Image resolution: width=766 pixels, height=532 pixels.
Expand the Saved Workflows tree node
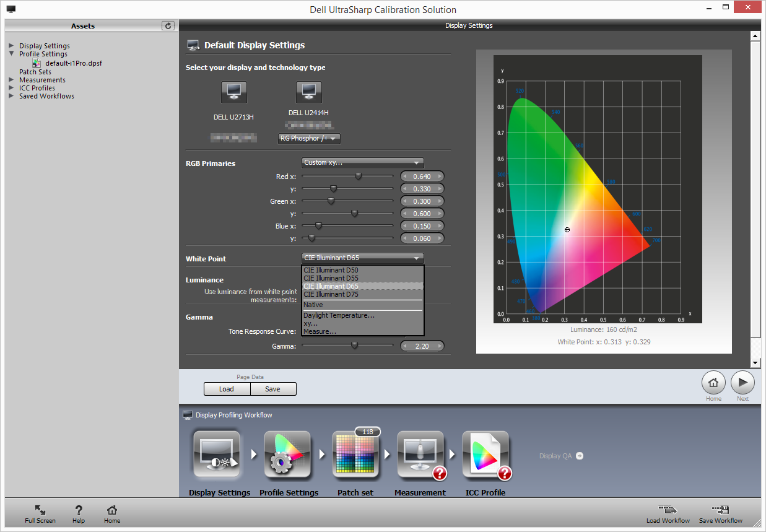pyautogui.click(x=12, y=96)
